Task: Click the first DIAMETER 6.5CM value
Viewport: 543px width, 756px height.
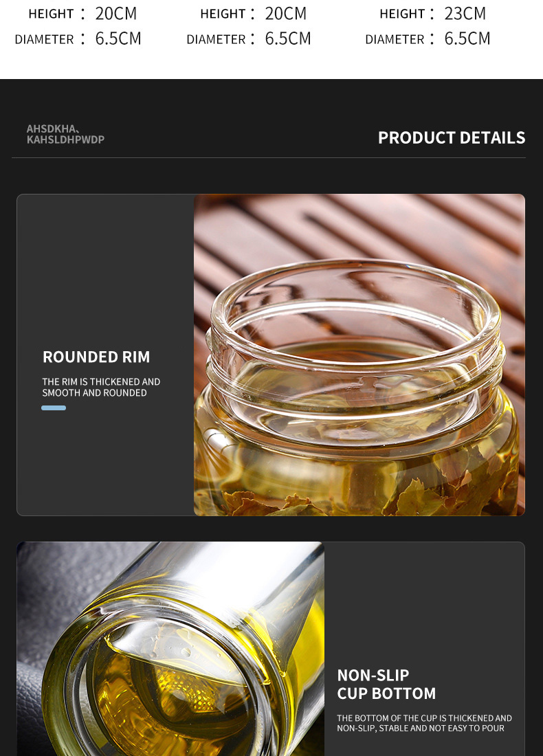Action: (118, 38)
